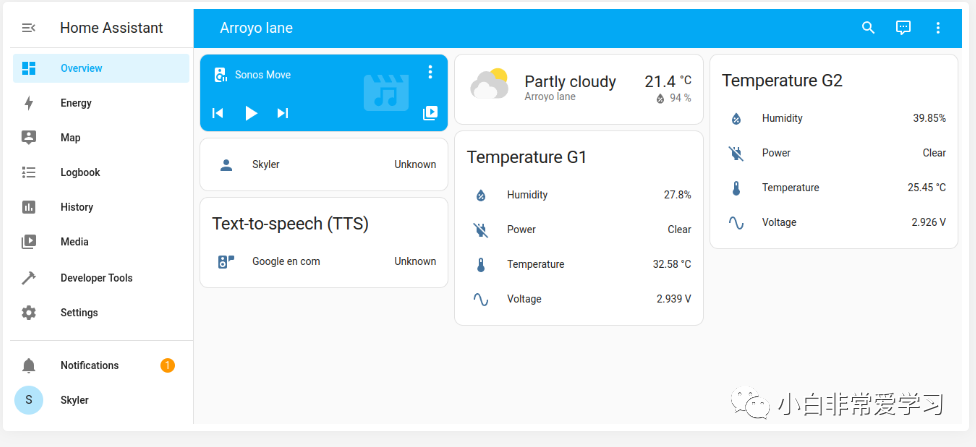Click the Temperature G1 Power plug icon
The image size is (976, 447).
(x=481, y=230)
